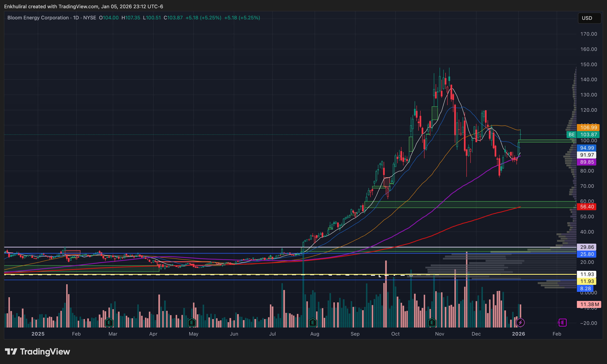607x364 pixels.
Task: Click the 2026 label on time axis
Action: coord(518,334)
